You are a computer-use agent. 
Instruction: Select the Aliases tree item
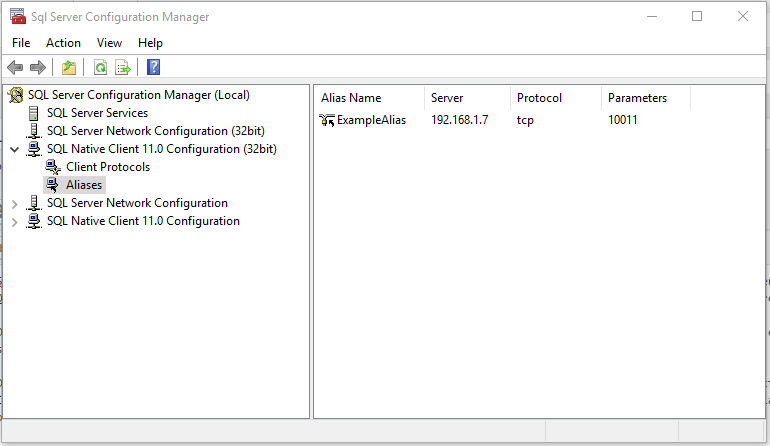click(x=84, y=185)
